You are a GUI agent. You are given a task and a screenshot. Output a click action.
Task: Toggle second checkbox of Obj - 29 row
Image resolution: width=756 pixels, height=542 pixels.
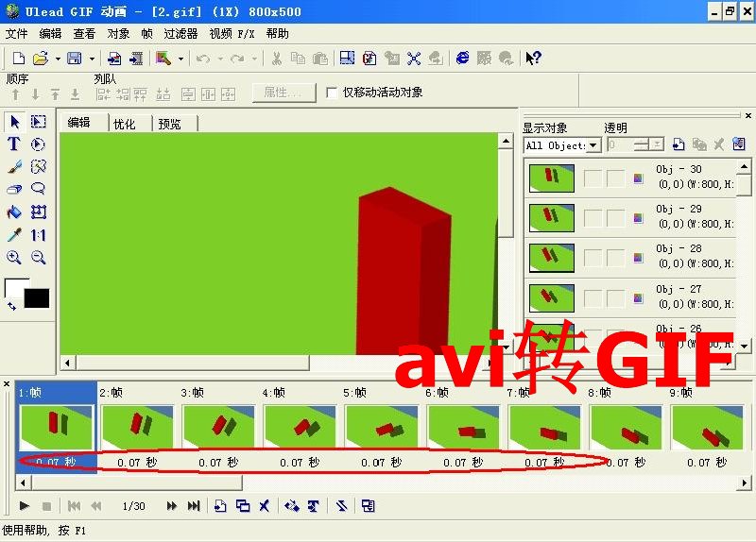tap(615, 219)
